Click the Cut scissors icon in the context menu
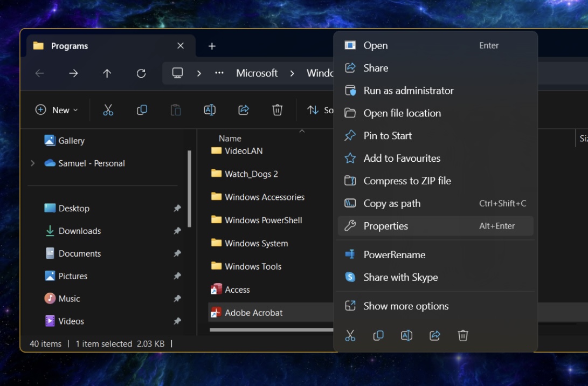Viewport: 588px width, 386px height. point(350,335)
